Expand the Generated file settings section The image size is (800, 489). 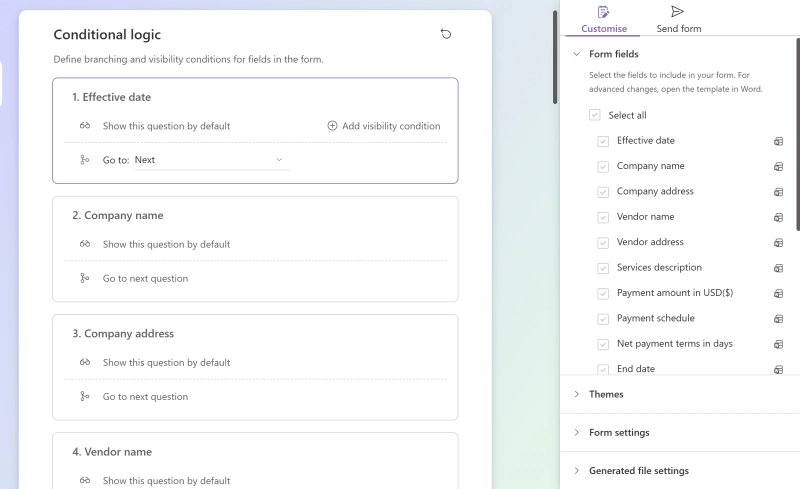(577, 471)
